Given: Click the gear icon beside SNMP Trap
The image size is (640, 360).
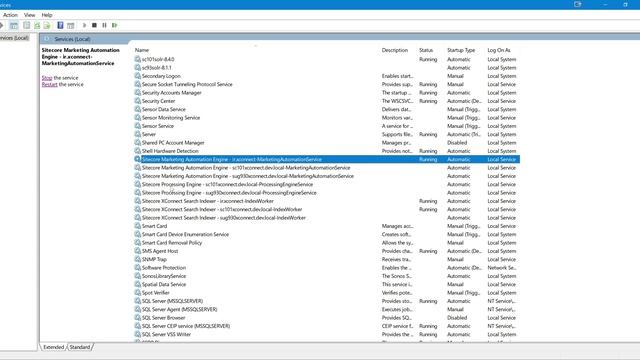Looking at the screenshot, I should click(x=138, y=259).
